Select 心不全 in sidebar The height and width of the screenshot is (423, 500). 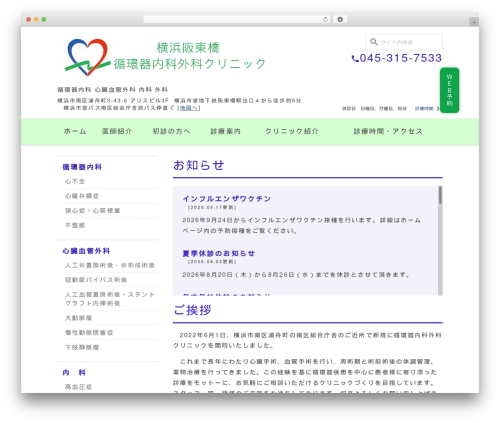click(x=75, y=181)
